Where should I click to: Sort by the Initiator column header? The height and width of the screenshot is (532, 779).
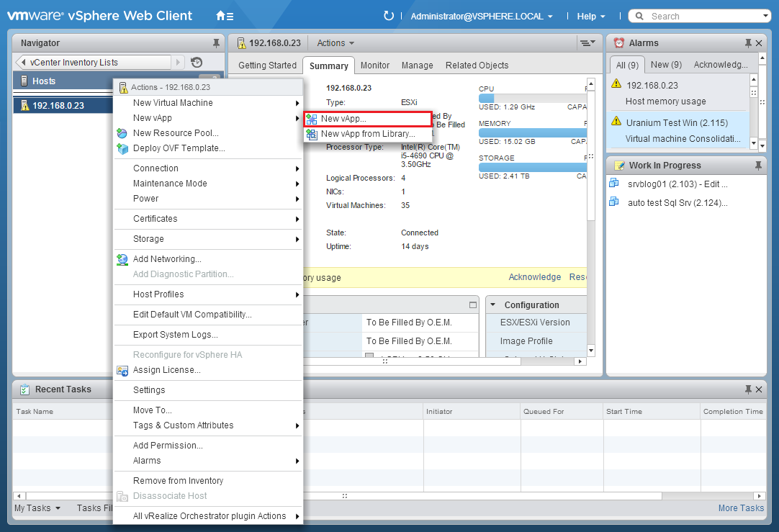click(472, 411)
